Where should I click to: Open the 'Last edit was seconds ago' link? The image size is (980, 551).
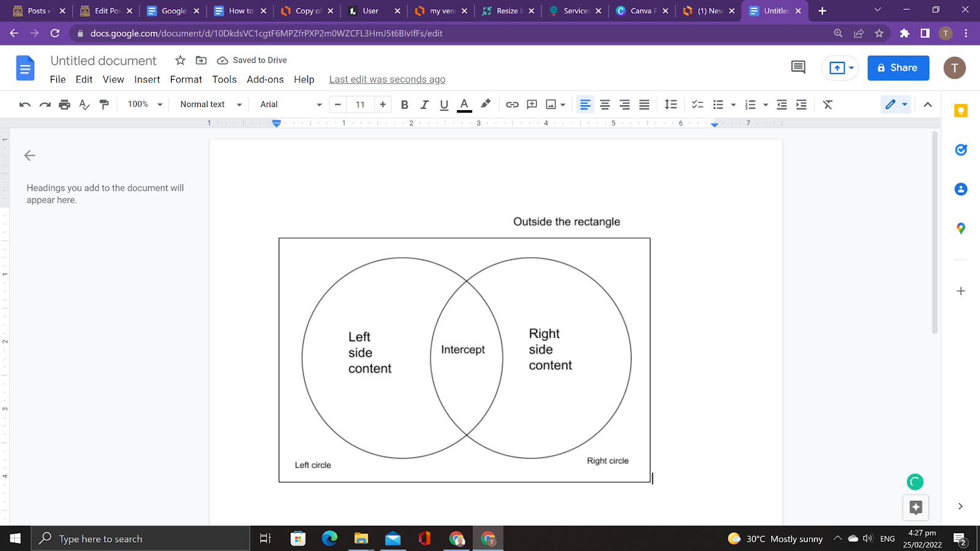tap(387, 80)
